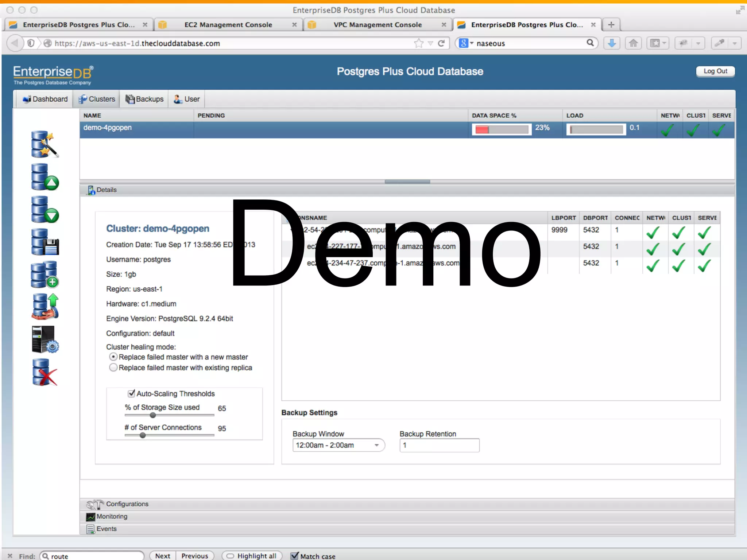The width and height of the screenshot is (747, 560).
Task: Click the scale up database icon
Action: point(45,176)
